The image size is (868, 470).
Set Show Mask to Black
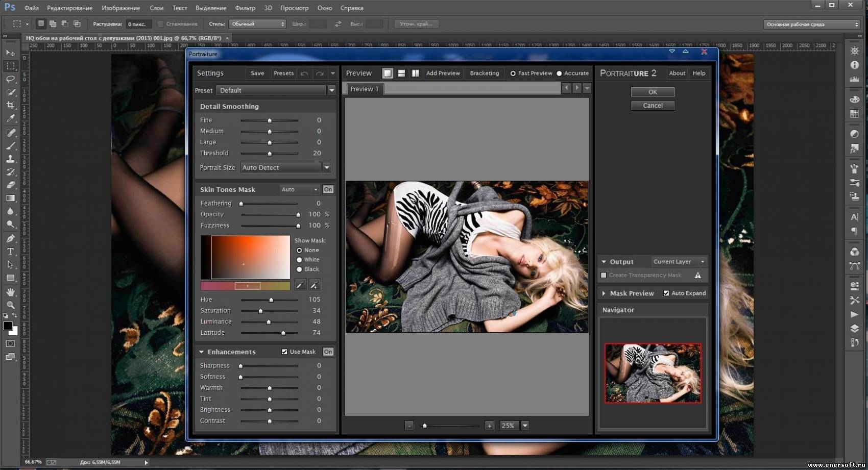[299, 269]
